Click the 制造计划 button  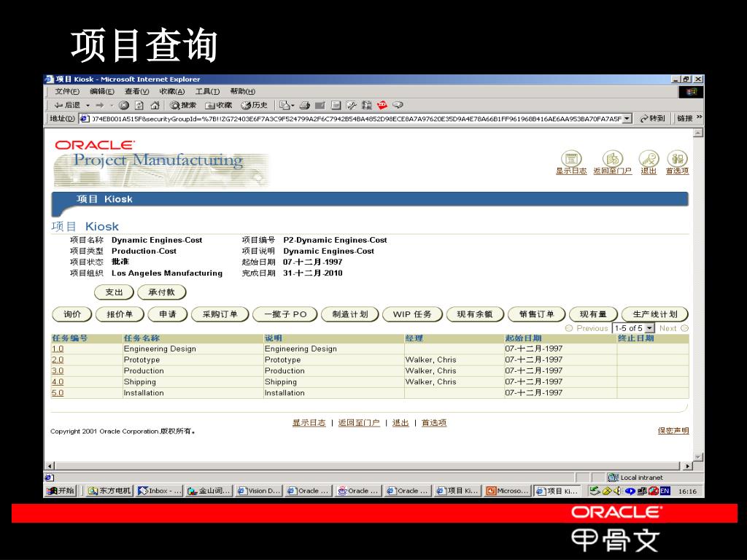350,314
